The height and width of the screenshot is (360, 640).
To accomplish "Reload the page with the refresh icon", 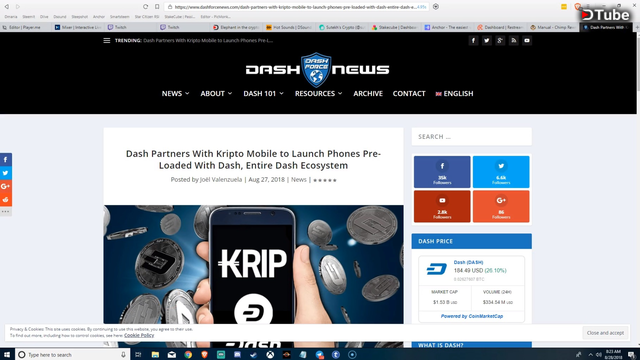I will (145, 7).
